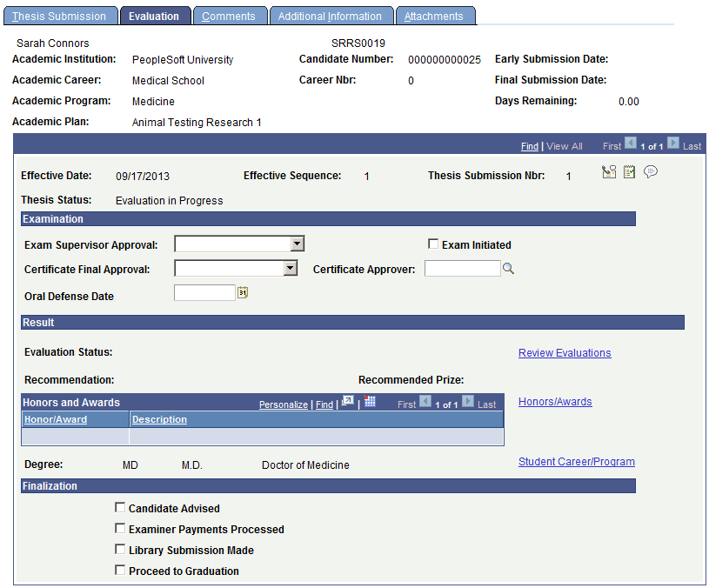Open the checklist icon next to Notify

coord(630,171)
